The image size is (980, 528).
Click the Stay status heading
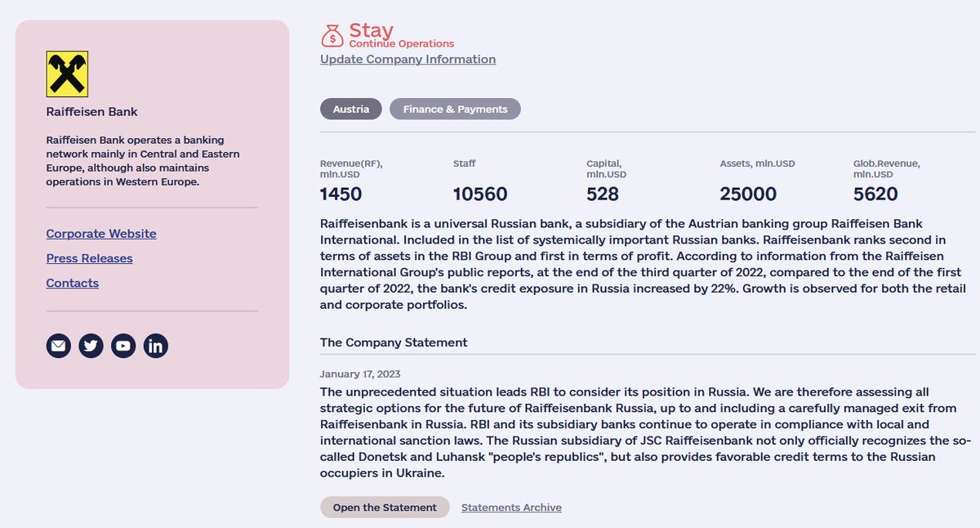coord(372,30)
